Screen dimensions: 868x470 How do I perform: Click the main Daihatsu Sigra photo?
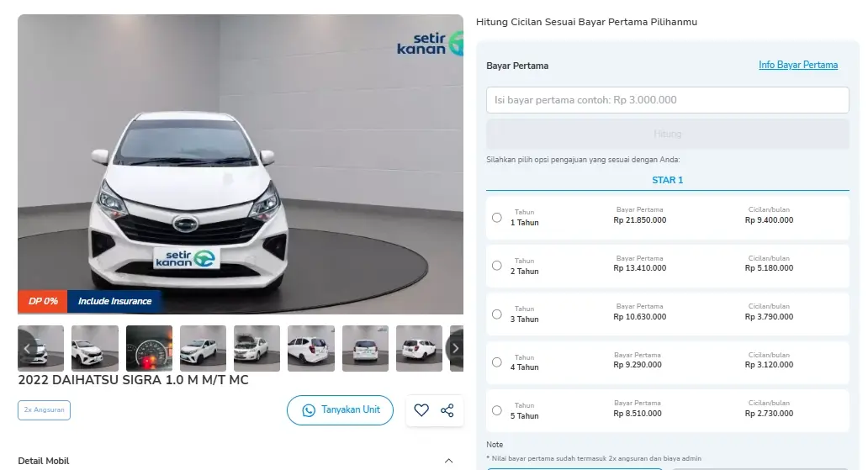click(x=241, y=165)
